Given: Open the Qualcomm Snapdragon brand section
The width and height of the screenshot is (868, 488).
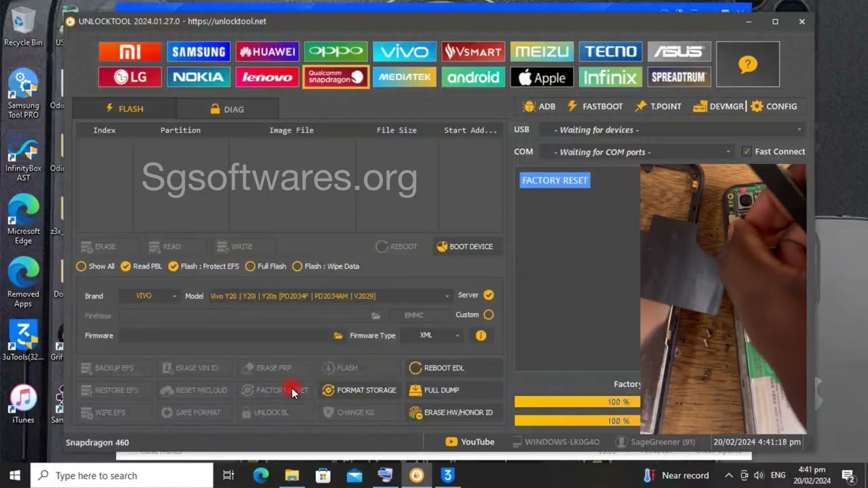Looking at the screenshot, I should point(336,77).
